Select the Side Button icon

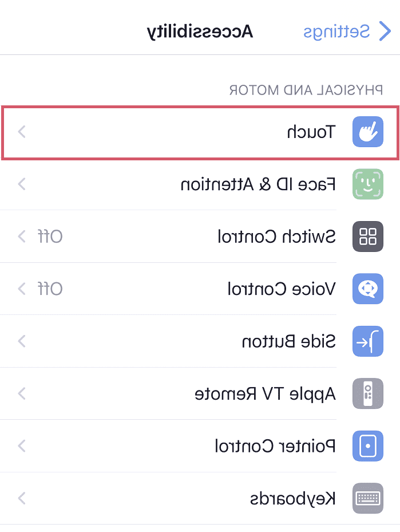[368, 341]
